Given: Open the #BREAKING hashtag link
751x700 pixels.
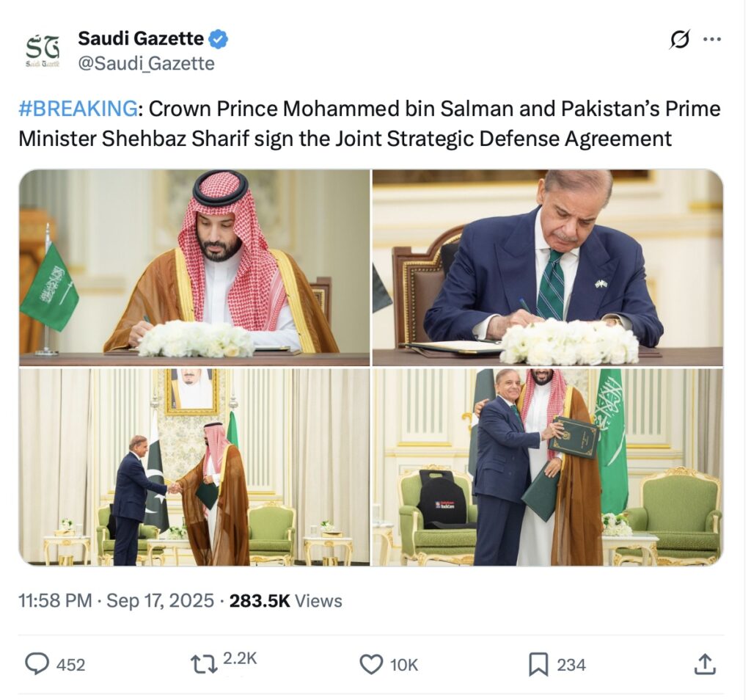Looking at the screenshot, I should tap(78, 109).
